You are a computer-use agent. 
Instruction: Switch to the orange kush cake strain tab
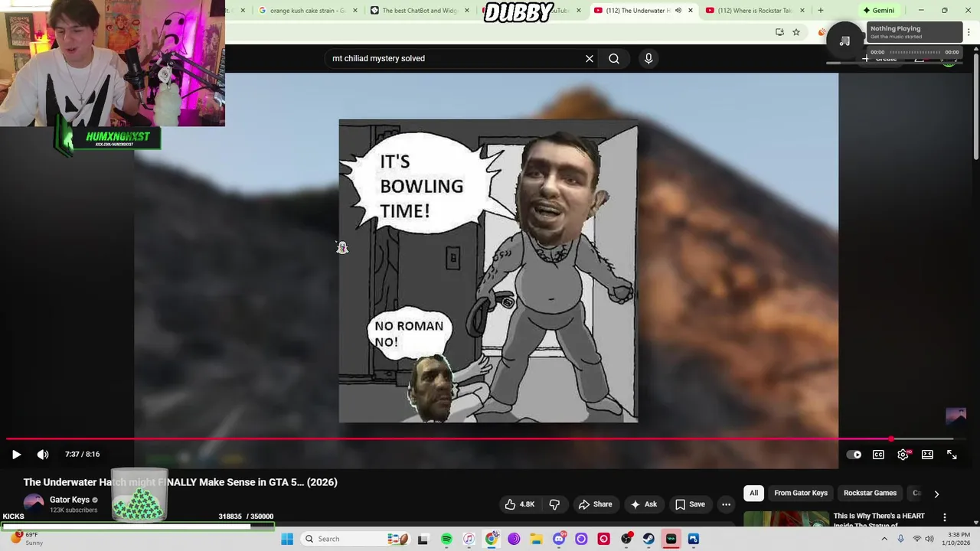pyautogui.click(x=303, y=11)
